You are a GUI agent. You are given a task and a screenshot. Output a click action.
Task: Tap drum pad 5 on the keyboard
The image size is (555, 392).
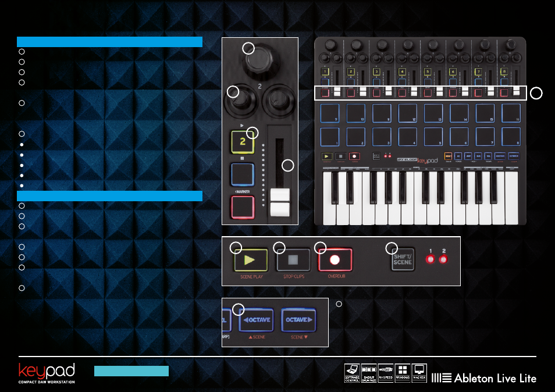tap(433, 137)
